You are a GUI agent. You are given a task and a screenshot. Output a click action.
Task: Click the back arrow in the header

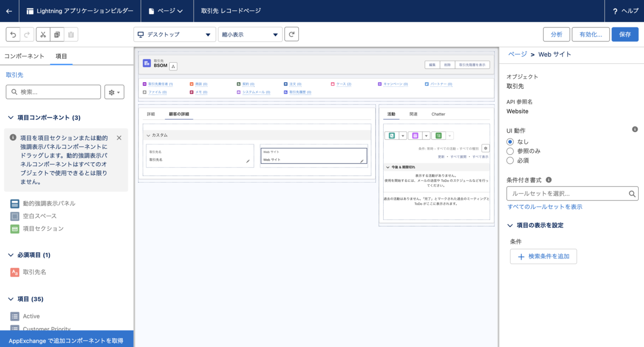click(x=9, y=11)
